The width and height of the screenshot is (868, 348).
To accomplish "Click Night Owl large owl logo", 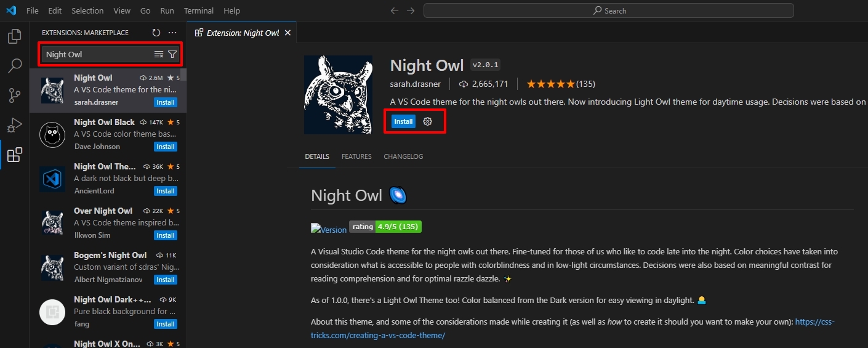I will [338, 95].
